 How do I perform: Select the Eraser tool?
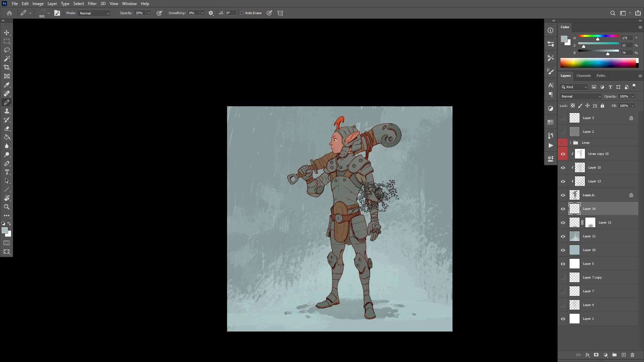pos(7,129)
